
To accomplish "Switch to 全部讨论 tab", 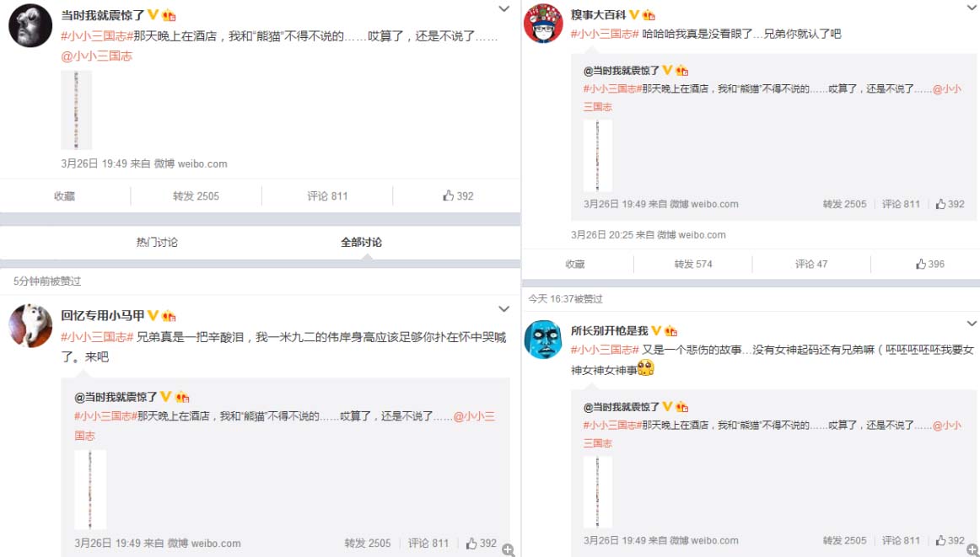I will (x=361, y=243).
